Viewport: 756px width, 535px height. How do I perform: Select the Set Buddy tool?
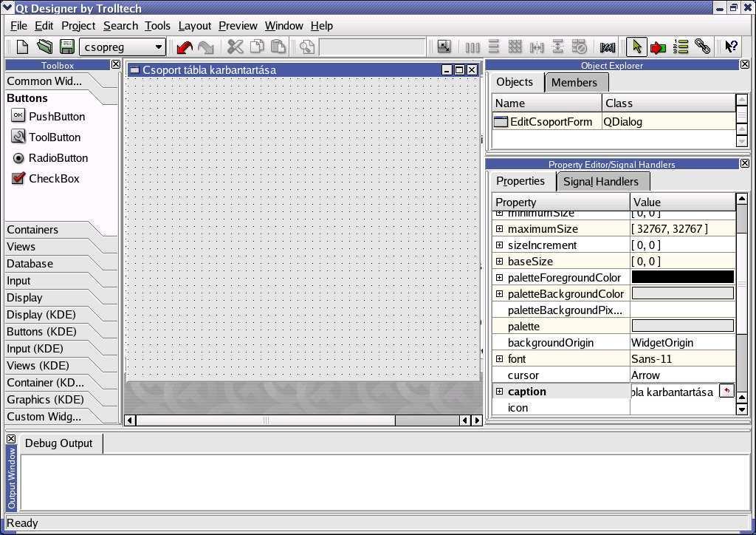point(703,47)
